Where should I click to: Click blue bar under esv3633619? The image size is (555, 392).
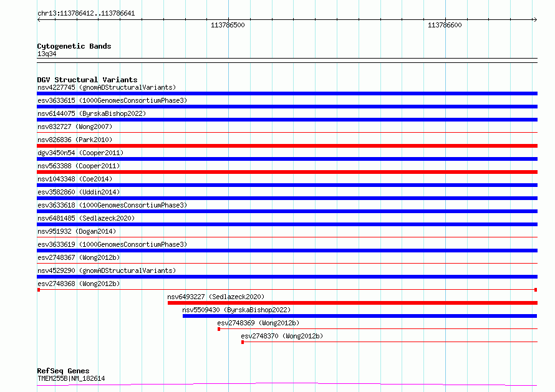click(x=287, y=251)
